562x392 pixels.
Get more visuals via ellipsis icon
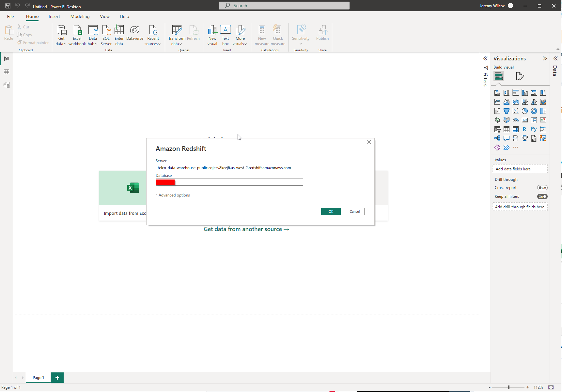coord(515,148)
